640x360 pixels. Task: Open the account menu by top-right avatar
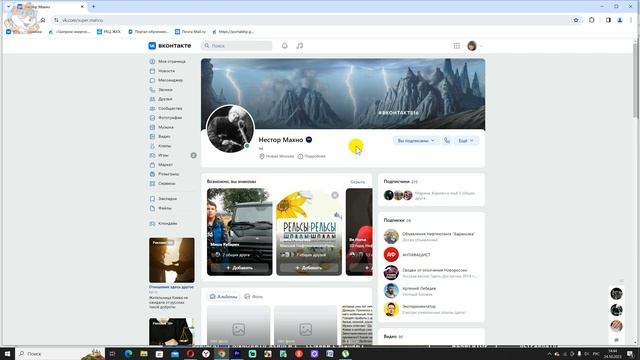click(475, 46)
